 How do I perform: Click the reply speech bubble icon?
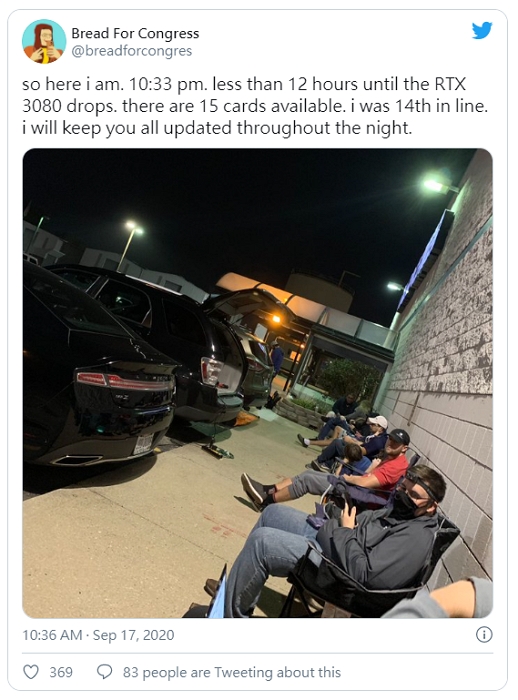click(x=104, y=672)
